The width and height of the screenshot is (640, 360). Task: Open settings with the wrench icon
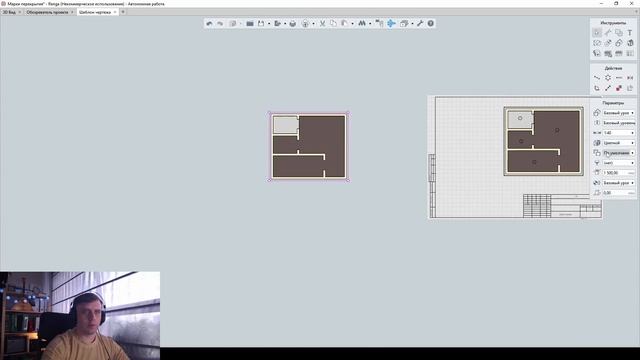420,24
